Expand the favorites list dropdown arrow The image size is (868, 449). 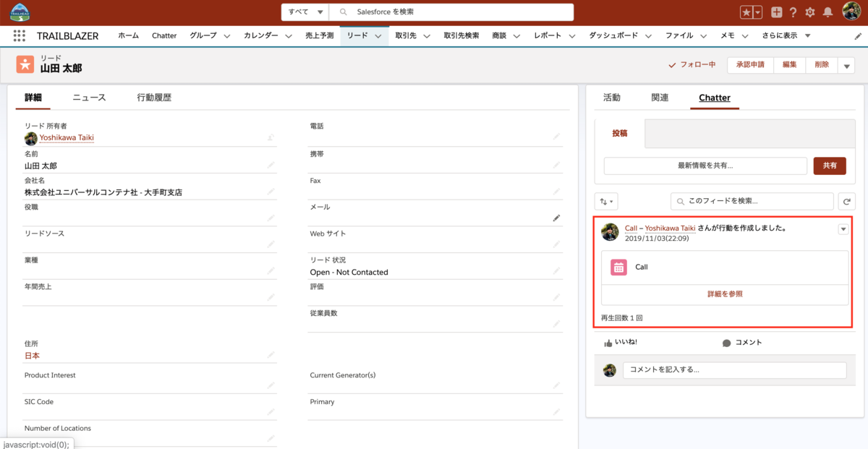coord(757,12)
